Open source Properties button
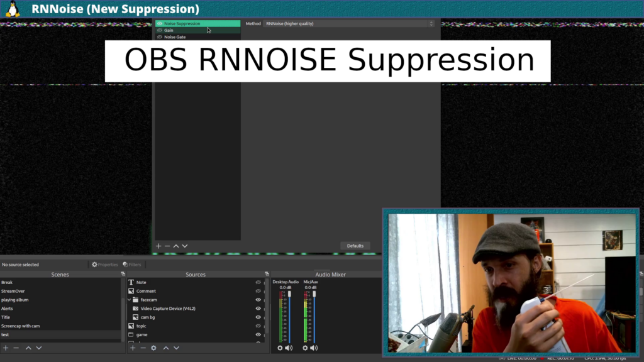This screenshot has height=362, width=644. (x=105, y=265)
